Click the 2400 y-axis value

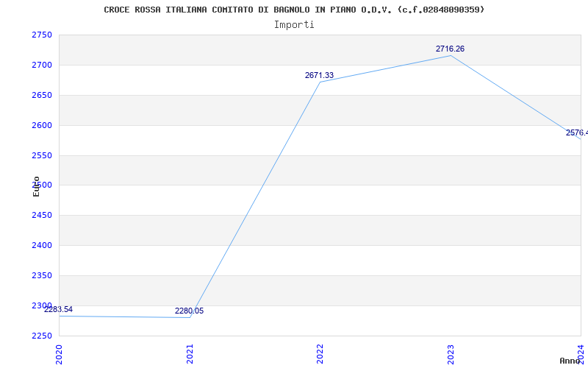tap(42, 245)
